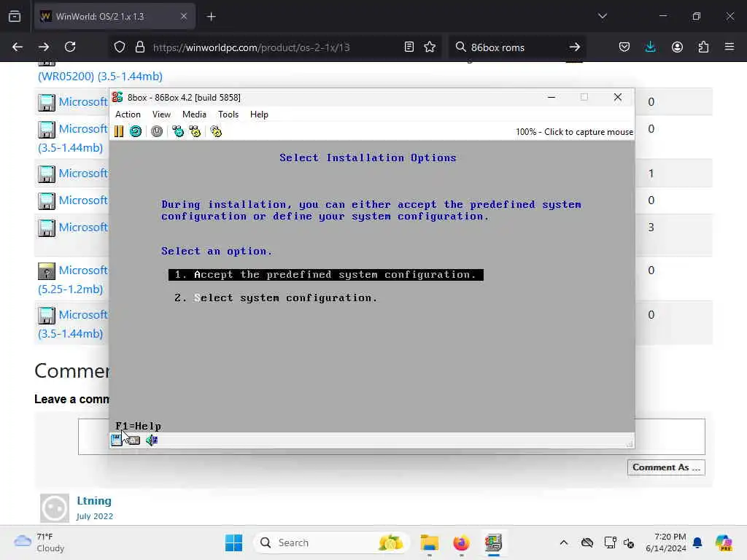
Task: Switch to Firefox on the taskbar
Action: click(x=461, y=542)
